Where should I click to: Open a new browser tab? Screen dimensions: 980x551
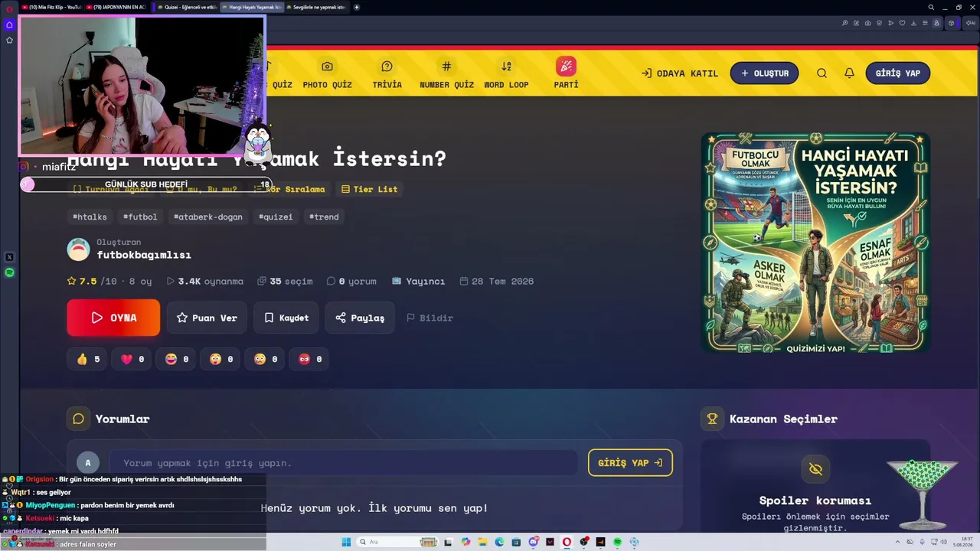pyautogui.click(x=357, y=7)
